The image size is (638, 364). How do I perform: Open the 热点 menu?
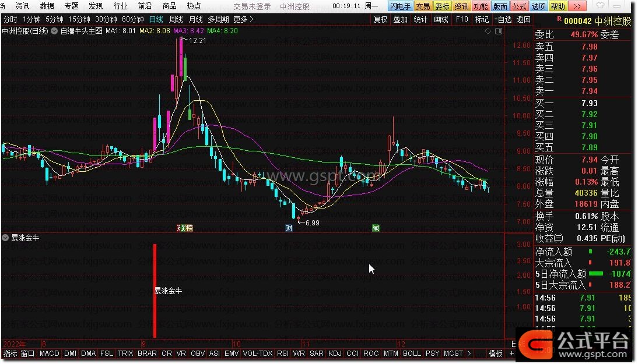pyautogui.click(x=194, y=6)
